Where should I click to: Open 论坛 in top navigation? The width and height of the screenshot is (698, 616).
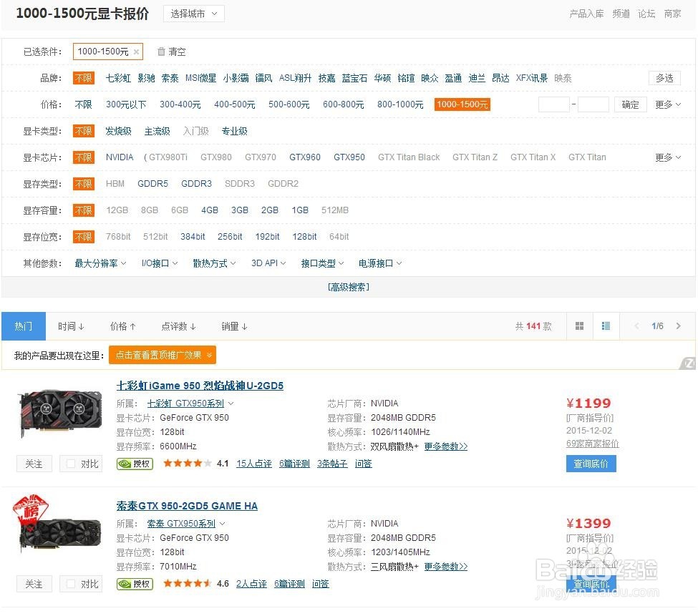646,14
